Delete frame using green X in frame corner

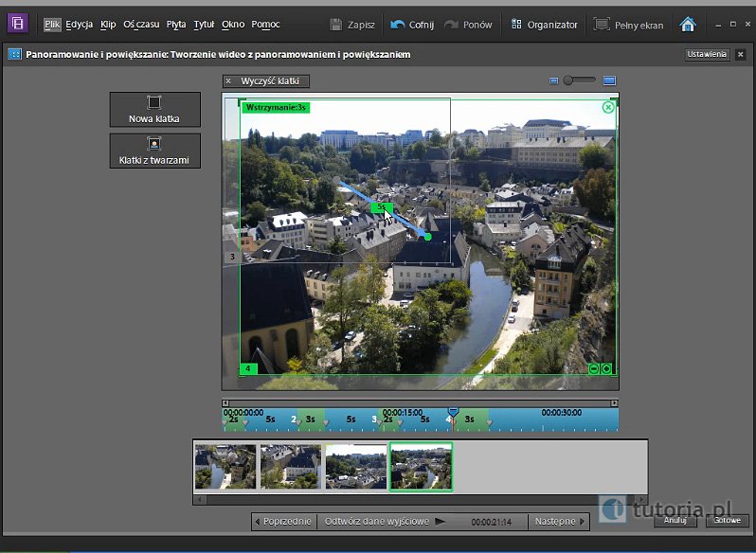[608, 108]
